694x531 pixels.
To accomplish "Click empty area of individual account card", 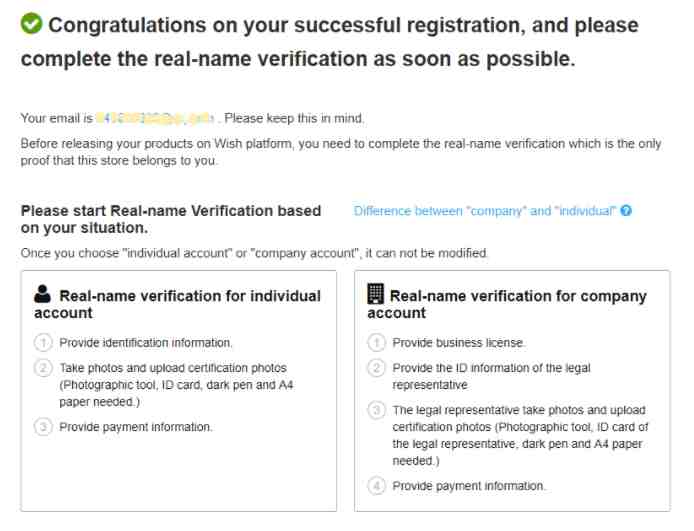I will 178,471.
